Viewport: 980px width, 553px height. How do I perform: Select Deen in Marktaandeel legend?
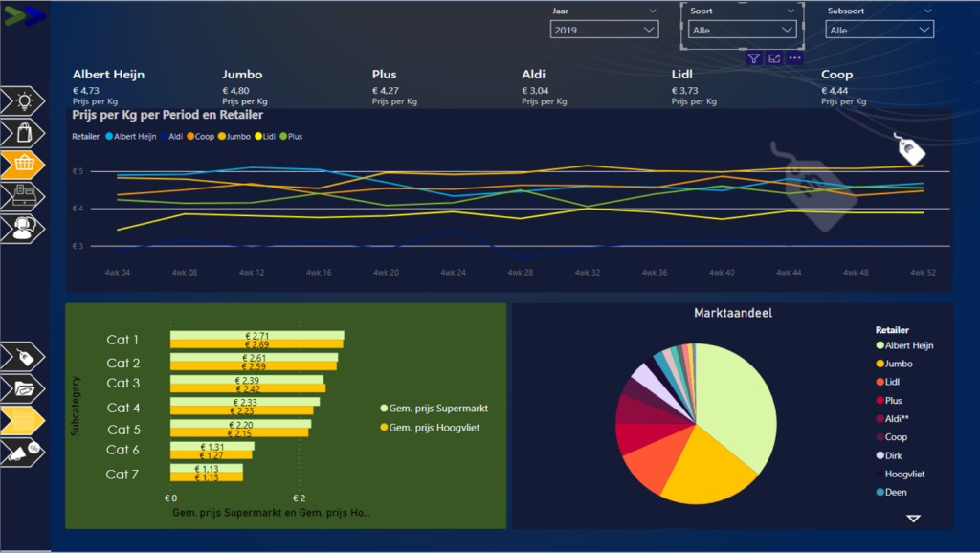(x=891, y=492)
